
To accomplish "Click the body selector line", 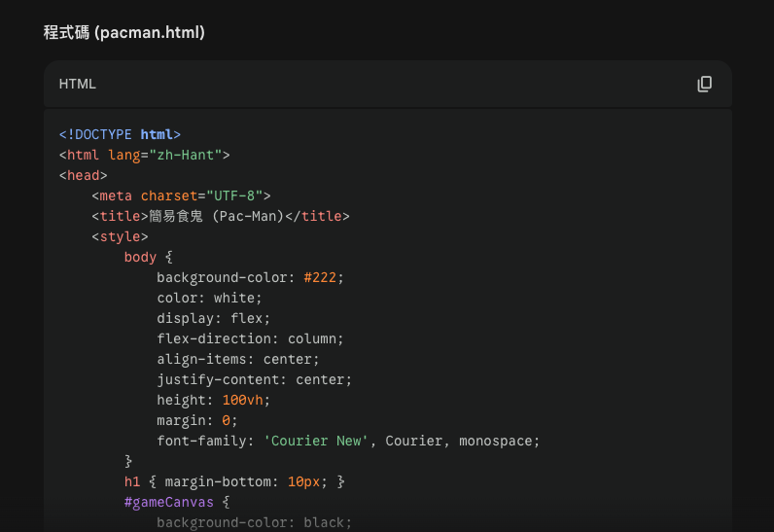I will pos(148,257).
